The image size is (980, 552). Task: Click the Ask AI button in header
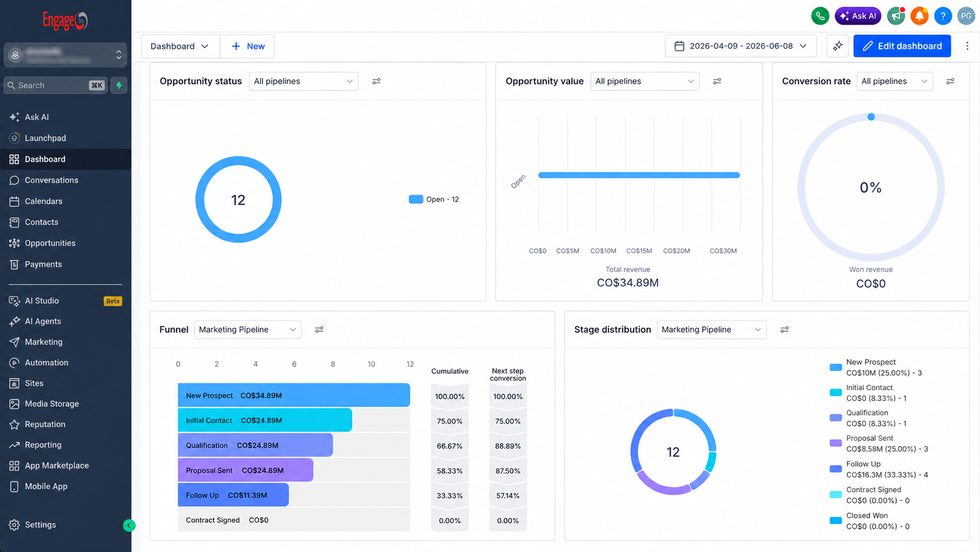pyautogui.click(x=858, y=16)
